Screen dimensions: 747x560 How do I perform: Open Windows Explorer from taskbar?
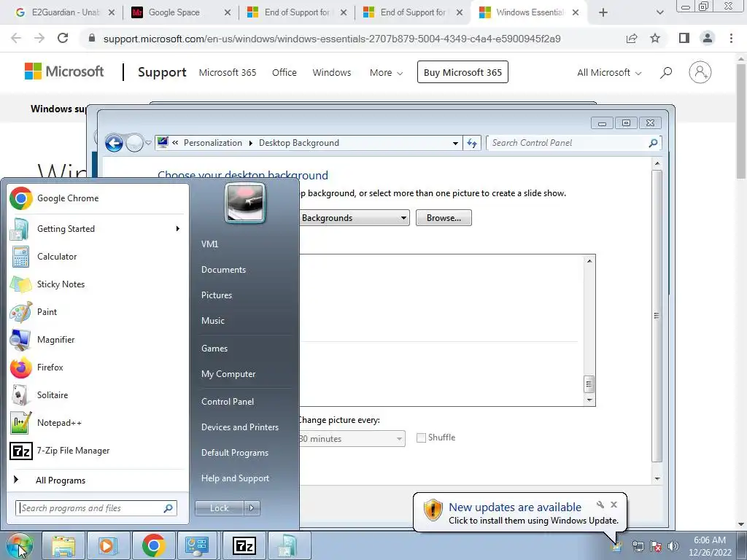63,545
